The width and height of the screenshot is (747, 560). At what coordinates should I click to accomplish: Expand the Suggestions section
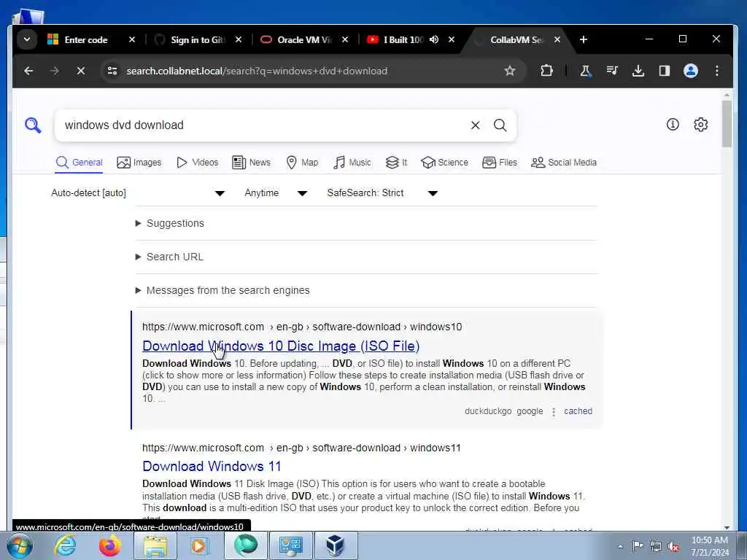(x=170, y=223)
